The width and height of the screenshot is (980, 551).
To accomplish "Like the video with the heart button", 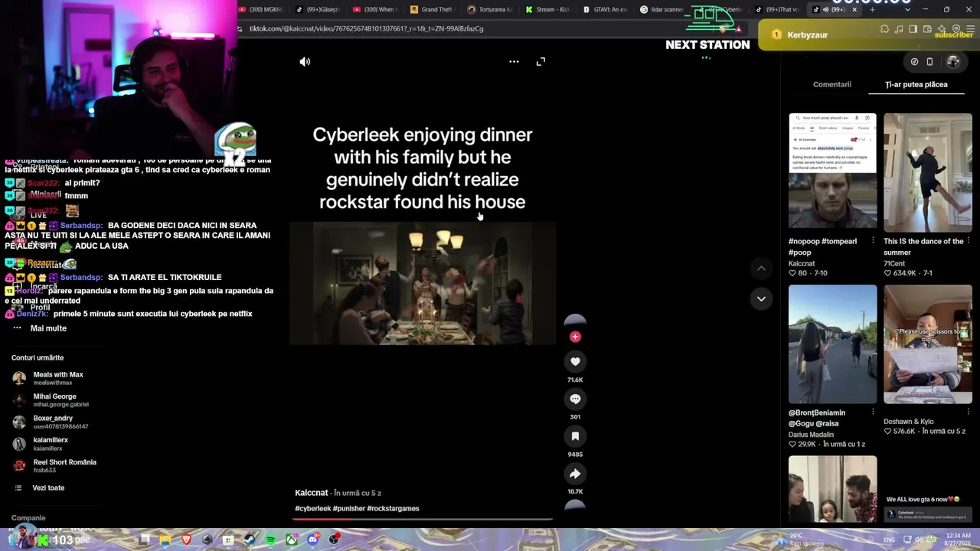I will 575,361.
